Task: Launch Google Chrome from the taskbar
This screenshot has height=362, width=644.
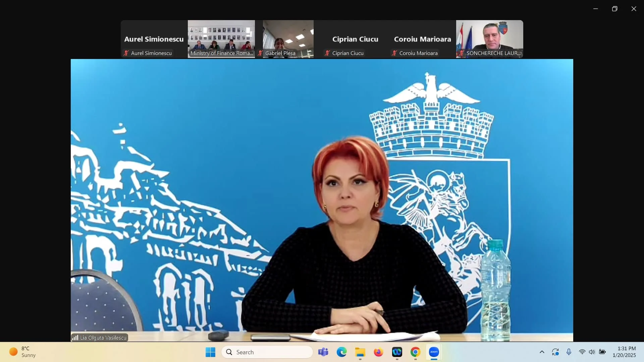Action: point(415,352)
